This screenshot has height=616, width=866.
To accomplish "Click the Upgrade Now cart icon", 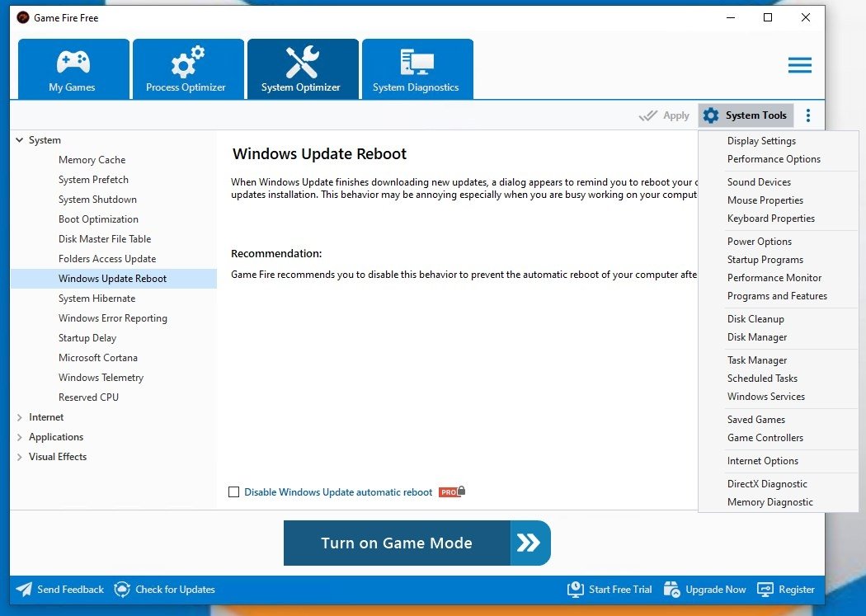I will click(671, 590).
